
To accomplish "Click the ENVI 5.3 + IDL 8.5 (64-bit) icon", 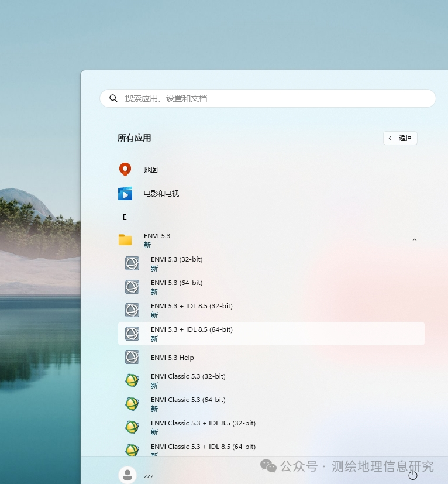I will pyautogui.click(x=132, y=334).
